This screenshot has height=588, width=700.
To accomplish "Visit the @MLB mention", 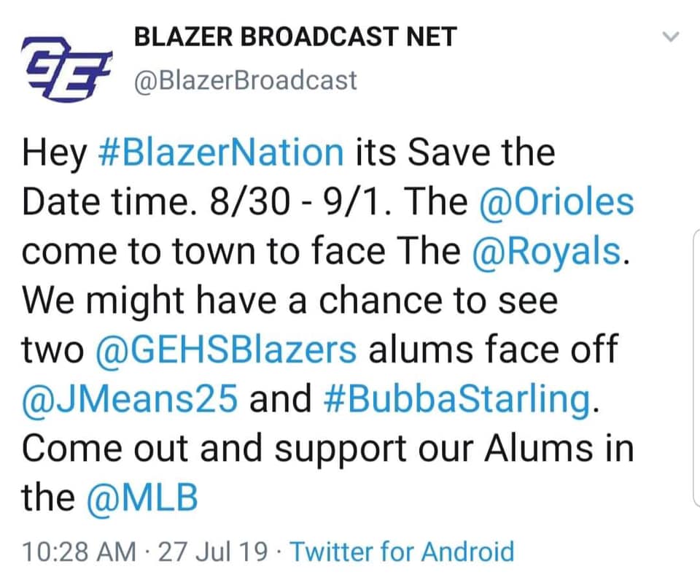I will 142,498.
